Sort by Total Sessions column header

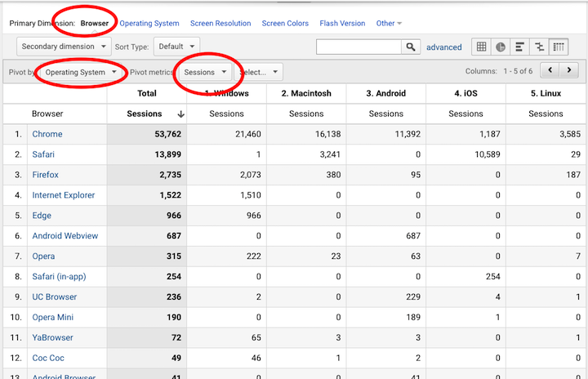145,114
